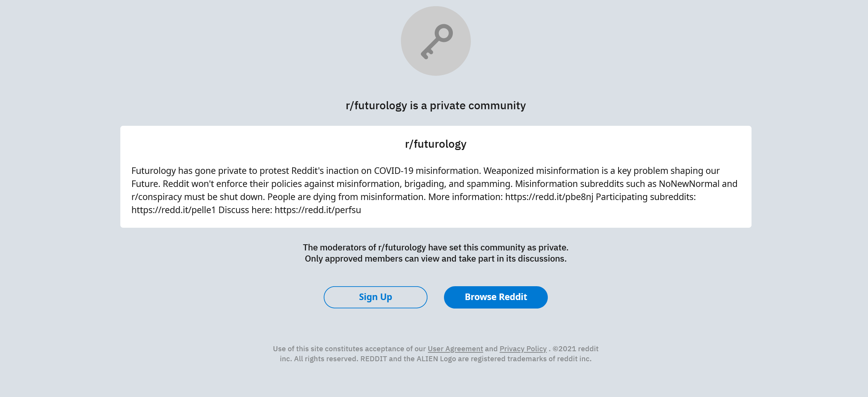Click the COVID-19 text in the description

393,170
